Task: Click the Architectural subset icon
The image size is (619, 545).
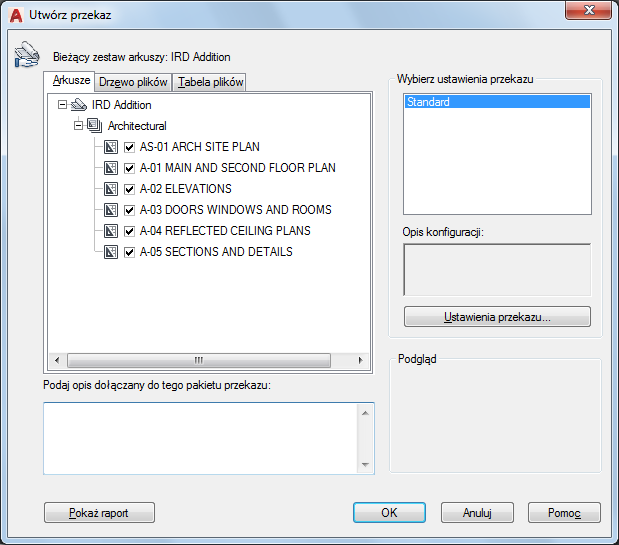Action: [x=95, y=125]
